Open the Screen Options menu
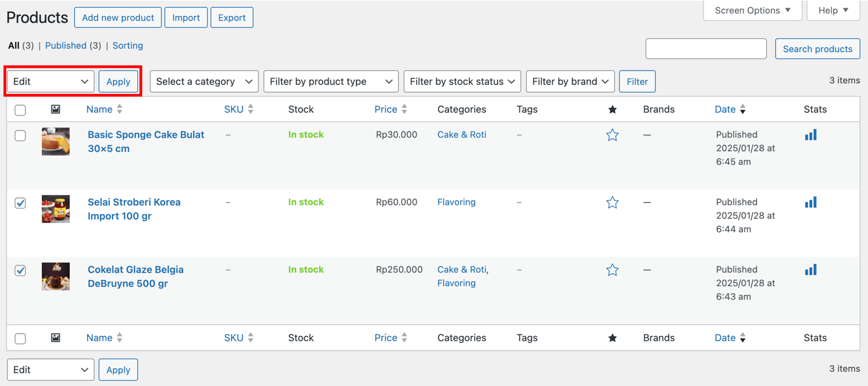The width and height of the screenshot is (868, 386). (752, 10)
